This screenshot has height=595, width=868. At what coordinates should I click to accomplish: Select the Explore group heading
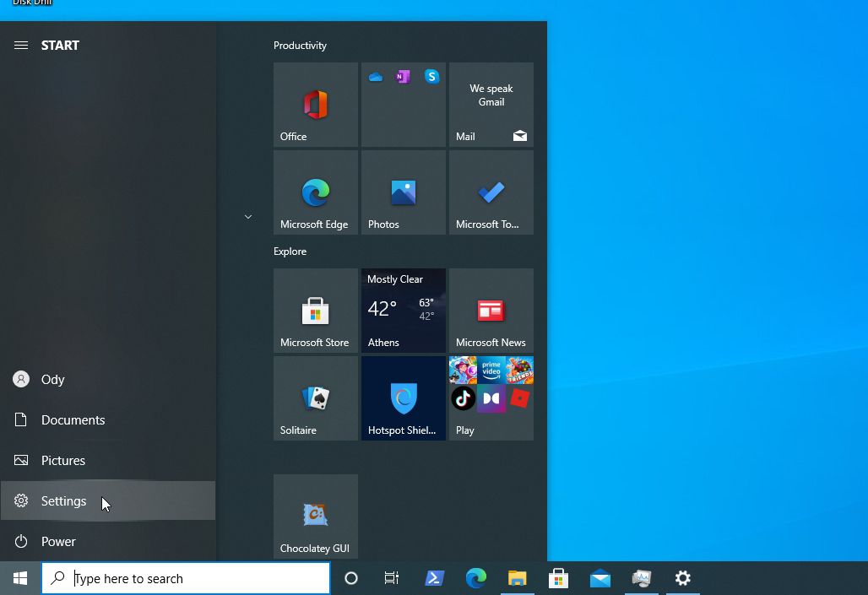pyautogui.click(x=290, y=252)
